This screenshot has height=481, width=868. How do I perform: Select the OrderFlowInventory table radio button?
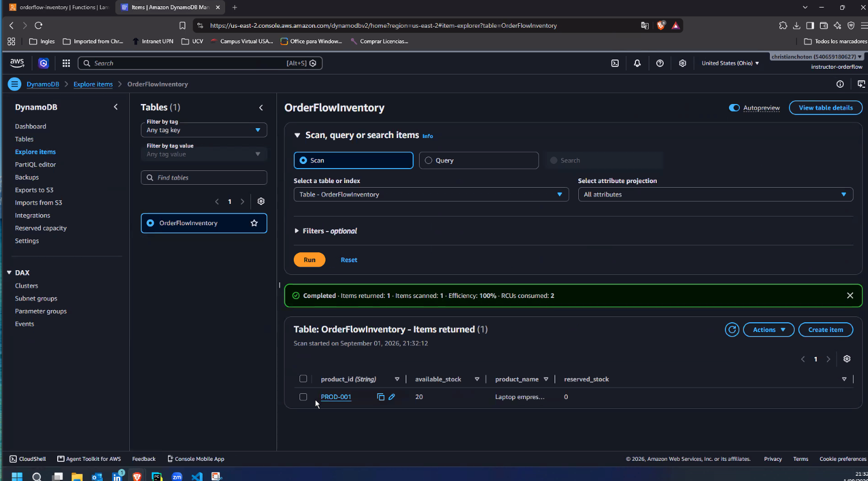click(x=151, y=223)
